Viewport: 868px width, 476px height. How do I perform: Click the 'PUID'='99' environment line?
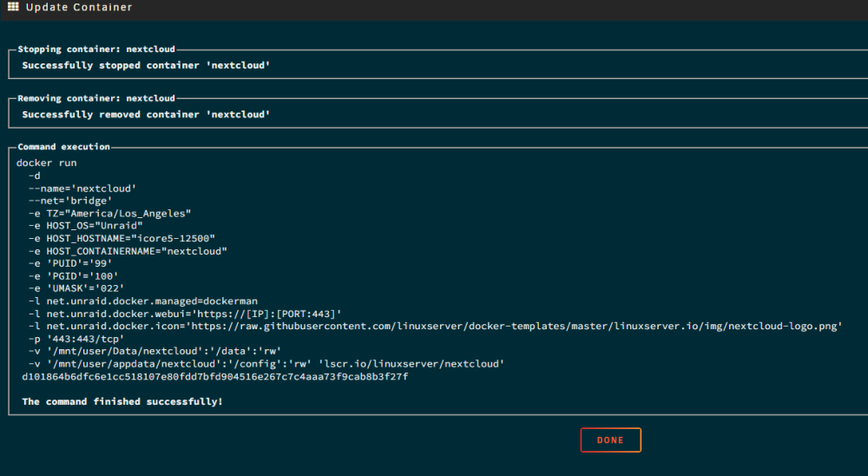click(70, 263)
